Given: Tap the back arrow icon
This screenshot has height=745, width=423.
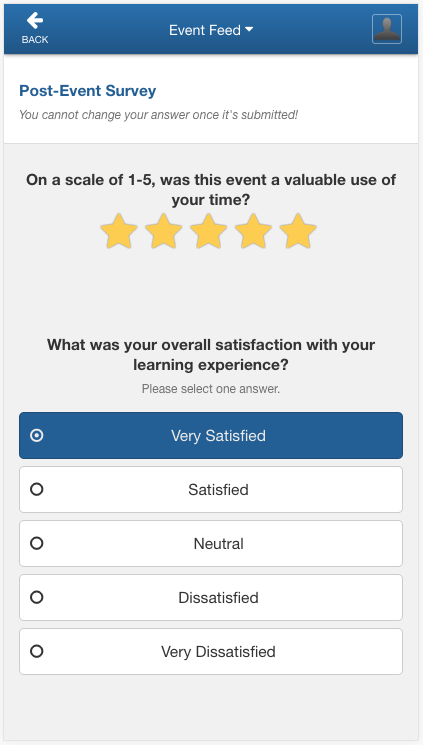Looking at the screenshot, I should tap(35, 21).
